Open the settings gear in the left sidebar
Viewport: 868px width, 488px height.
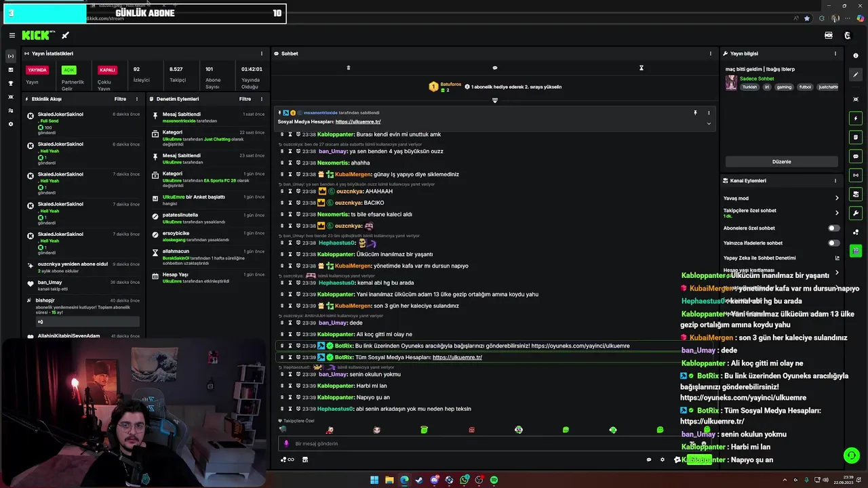(x=10, y=124)
